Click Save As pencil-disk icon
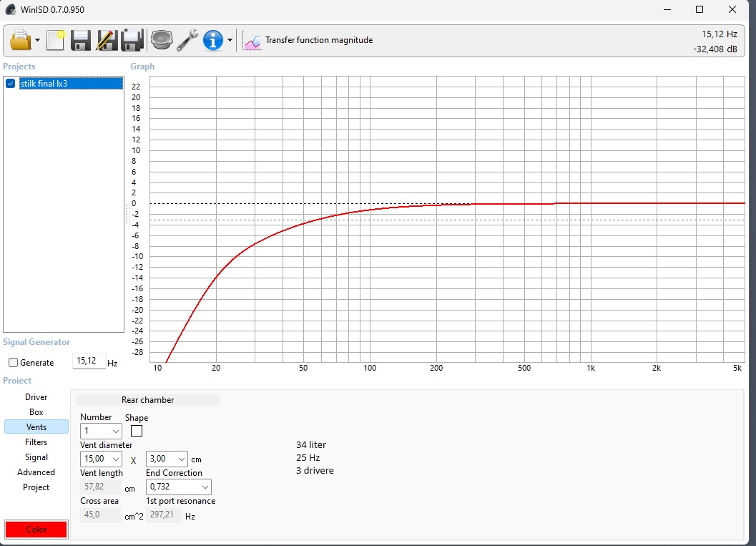The width and height of the screenshot is (756, 546). [107, 41]
